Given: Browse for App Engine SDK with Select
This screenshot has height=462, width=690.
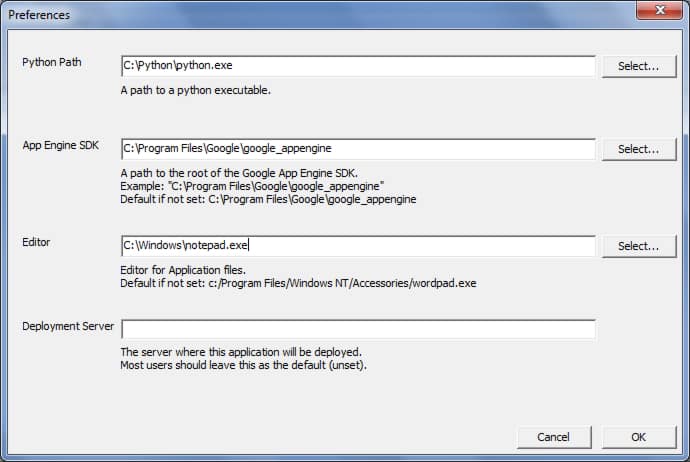Looking at the screenshot, I should click(638, 149).
